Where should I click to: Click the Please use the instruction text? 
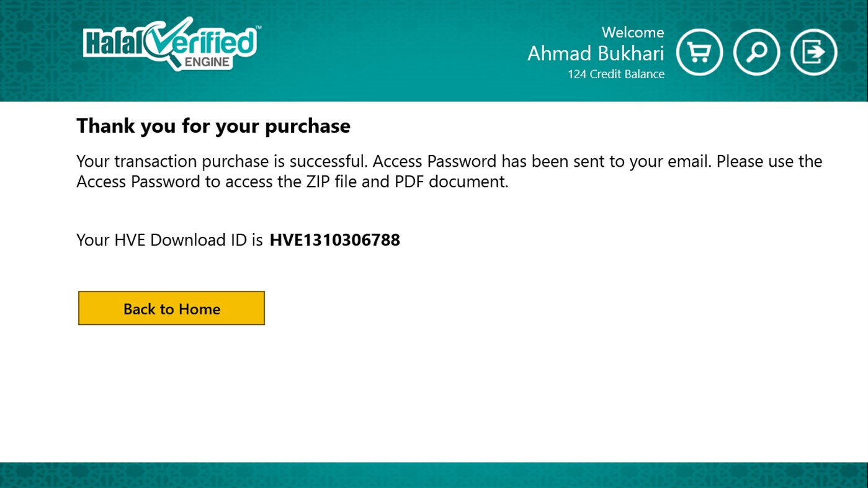tap(769, 161)
